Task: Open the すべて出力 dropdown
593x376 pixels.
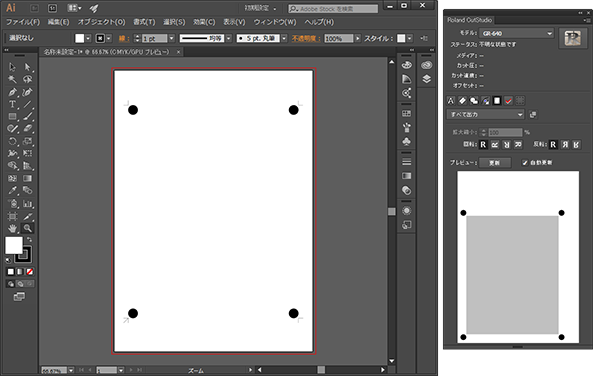Action: coord(486,114)
